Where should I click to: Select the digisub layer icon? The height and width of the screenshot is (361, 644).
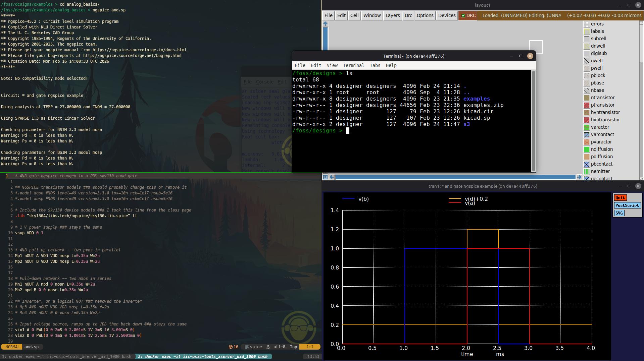click(587, 53)
